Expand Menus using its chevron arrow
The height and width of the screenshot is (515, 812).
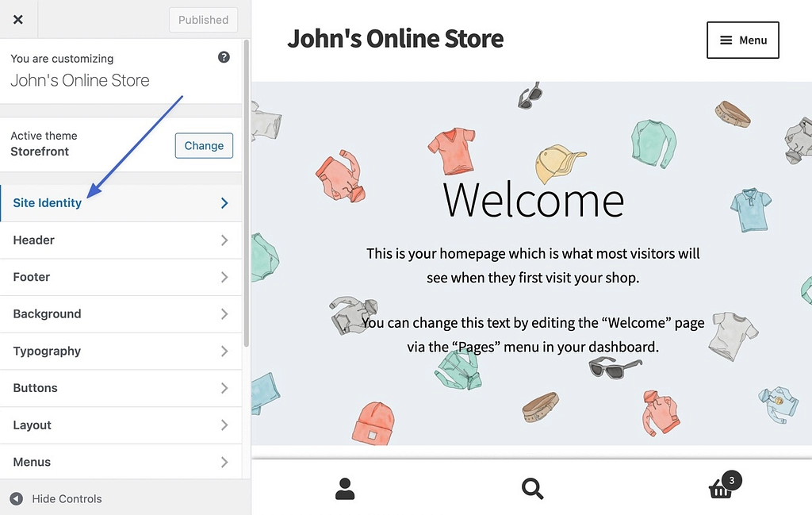click(x=224, y=462)
